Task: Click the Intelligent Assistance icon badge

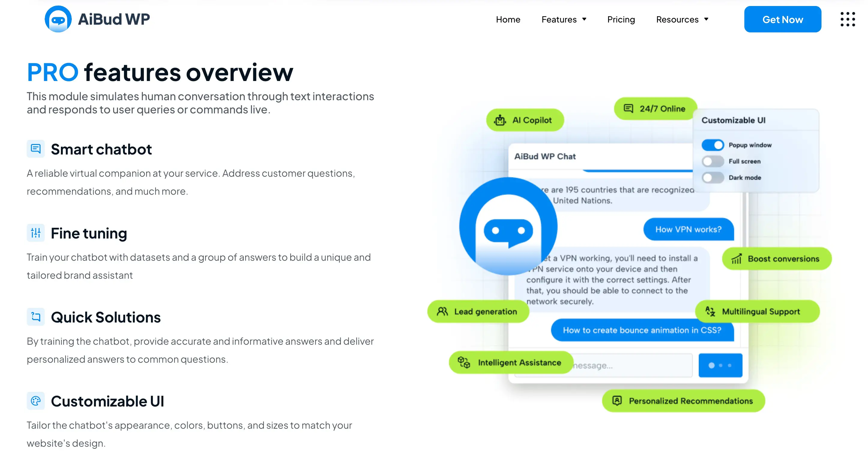Action: pos(464,362)
